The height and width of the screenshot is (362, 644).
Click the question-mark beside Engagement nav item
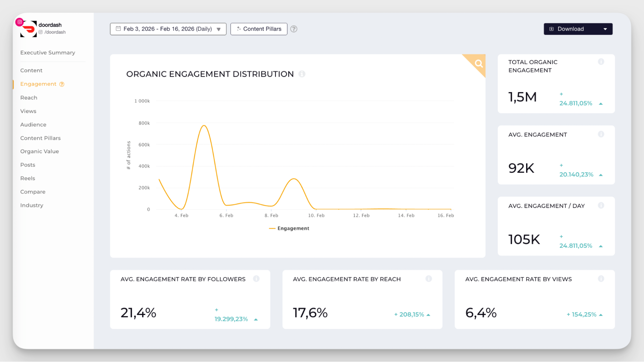[62, 84]
